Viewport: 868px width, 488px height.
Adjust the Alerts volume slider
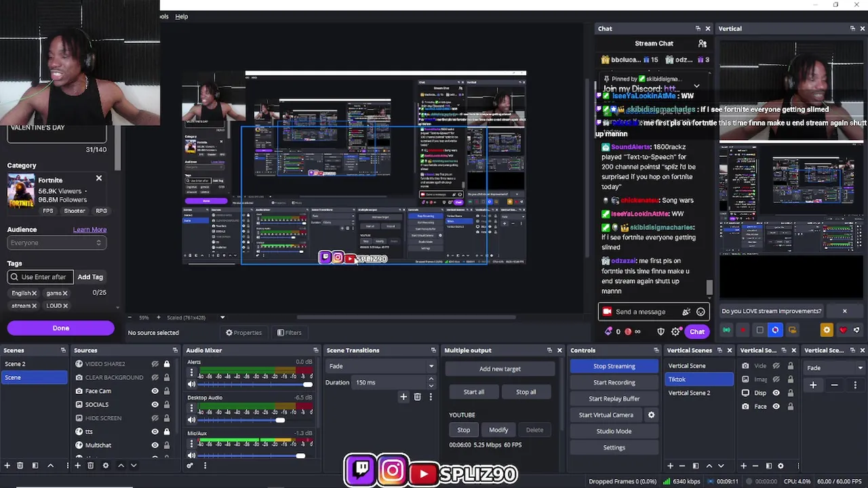(307, 385)
